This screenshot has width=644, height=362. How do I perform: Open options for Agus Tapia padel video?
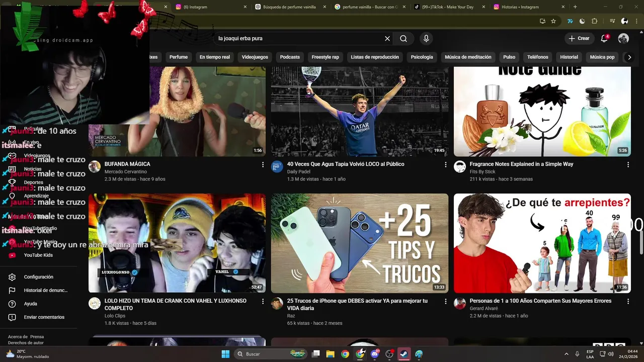(445, 164)
